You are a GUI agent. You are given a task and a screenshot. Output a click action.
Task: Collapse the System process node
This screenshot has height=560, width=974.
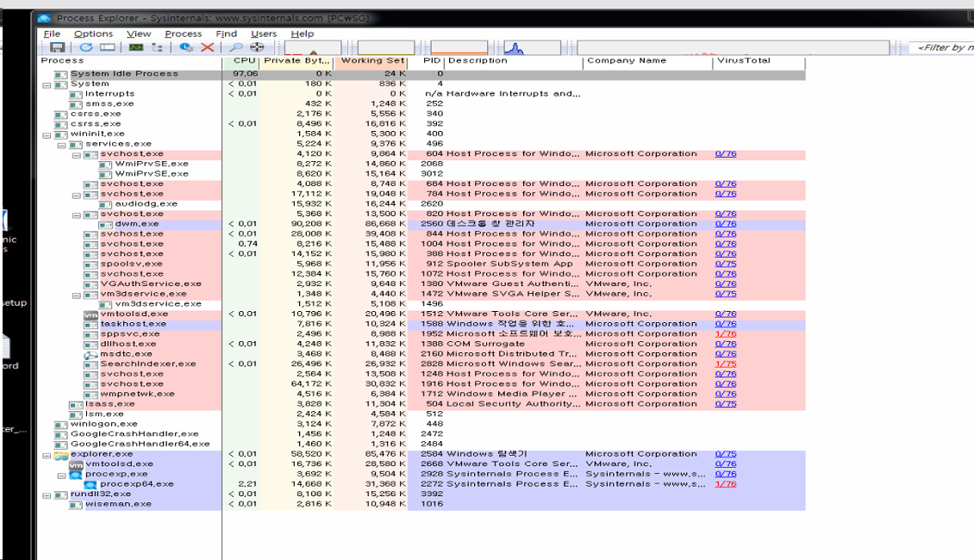pos(47,84)
